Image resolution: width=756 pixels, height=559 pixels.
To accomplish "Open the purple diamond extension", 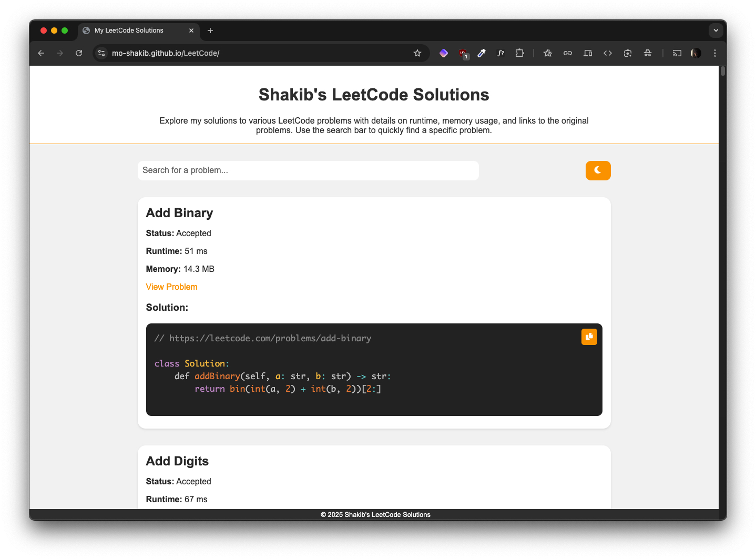I will coord(444,53).
